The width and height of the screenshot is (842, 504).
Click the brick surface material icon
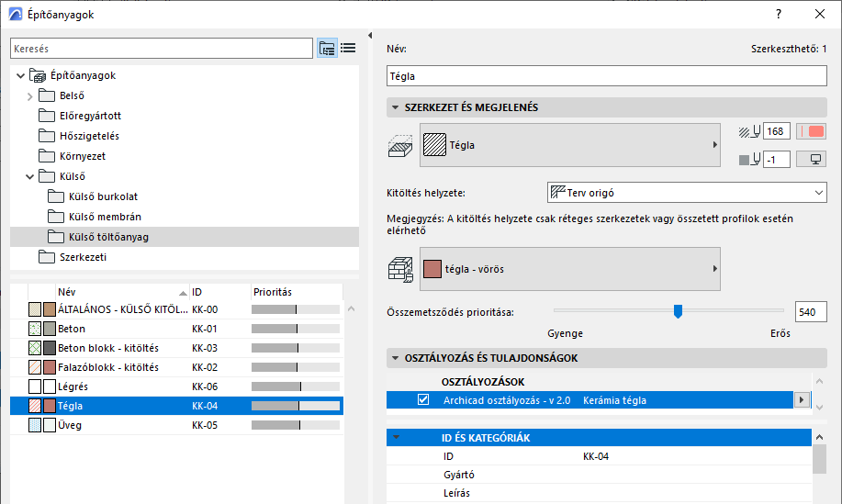pyautogui.click(x=400, y=270)
